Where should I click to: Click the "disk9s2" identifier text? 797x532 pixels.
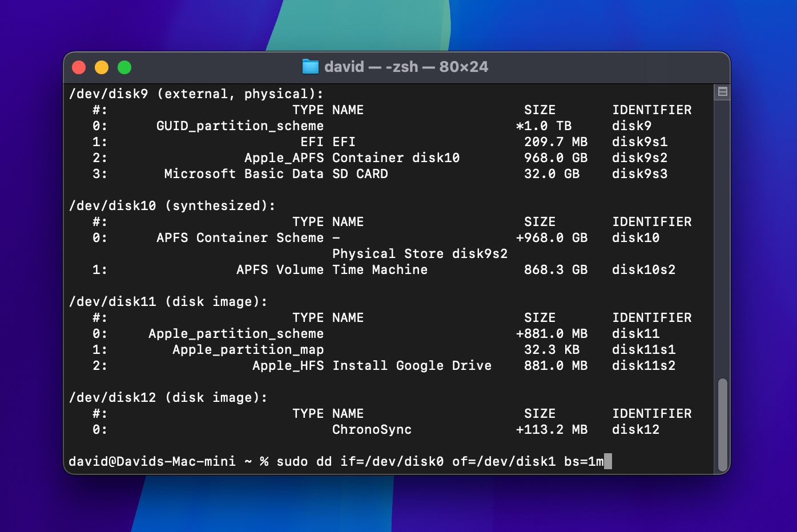coord(639,158)
